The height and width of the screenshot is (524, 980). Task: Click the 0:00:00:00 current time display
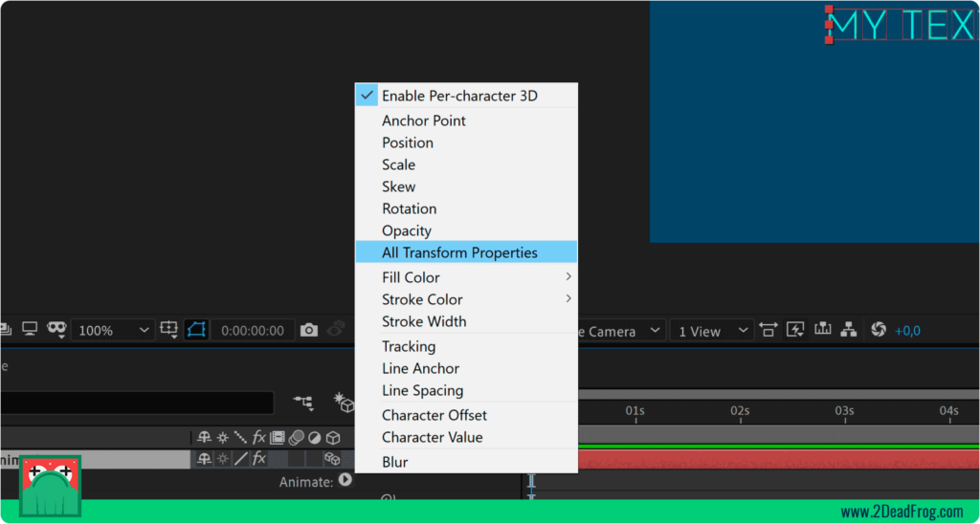click(253, 331)
